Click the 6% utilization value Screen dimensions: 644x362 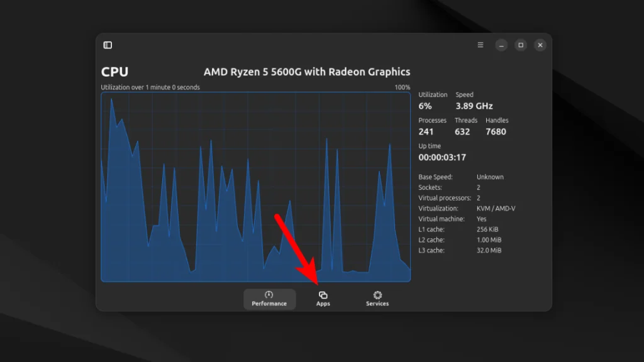425,106
